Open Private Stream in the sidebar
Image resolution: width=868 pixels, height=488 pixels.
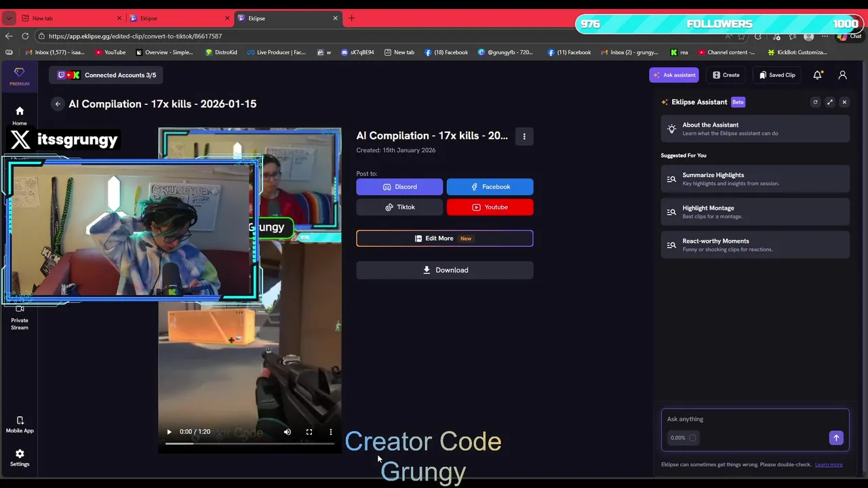(20, 319)
